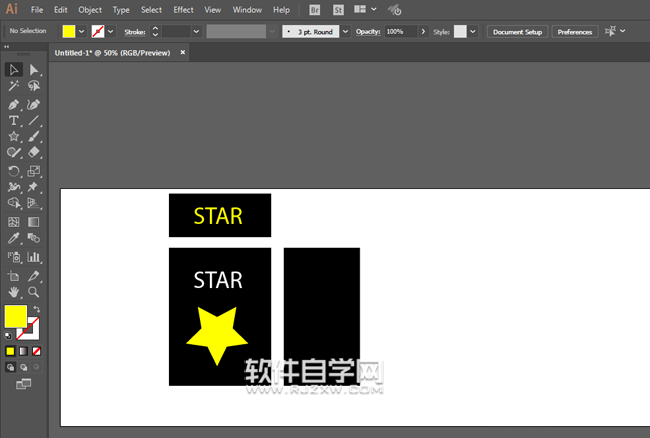The image size is (650, 438).
Task: Open Adobe Bridge with Br icon
Action: (x=315, y=9)
